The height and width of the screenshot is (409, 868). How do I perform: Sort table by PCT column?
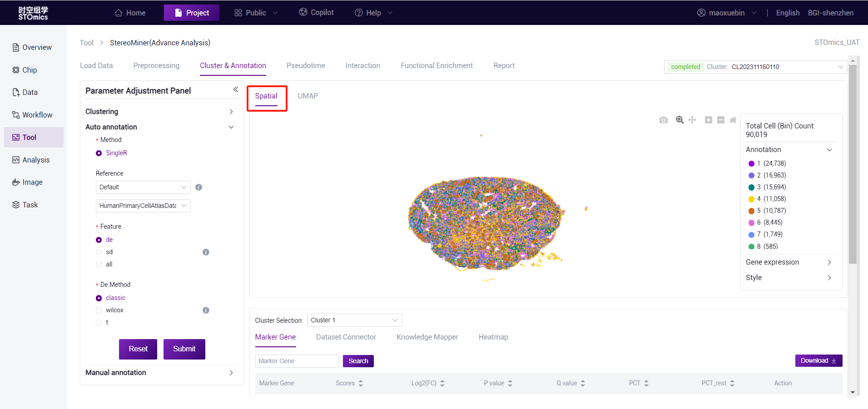(x=646, y=383)
